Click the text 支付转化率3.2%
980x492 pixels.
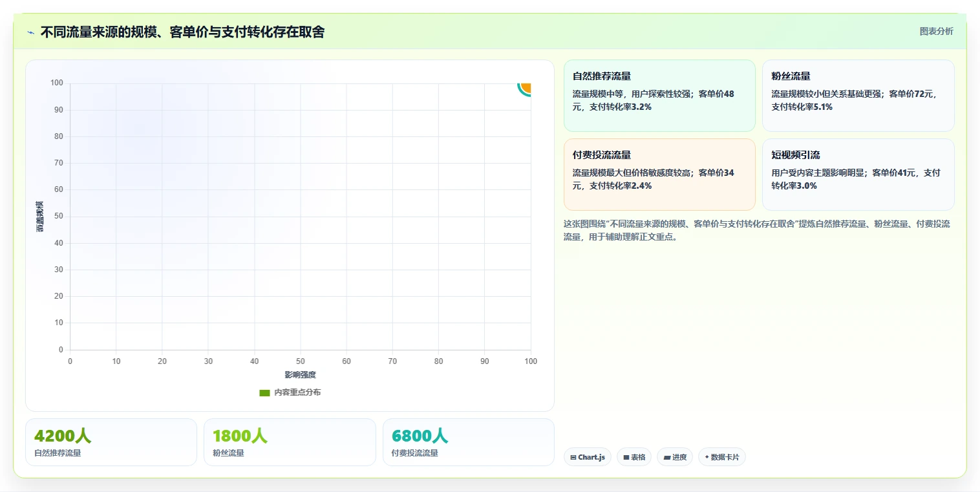(x=621, y=107)
